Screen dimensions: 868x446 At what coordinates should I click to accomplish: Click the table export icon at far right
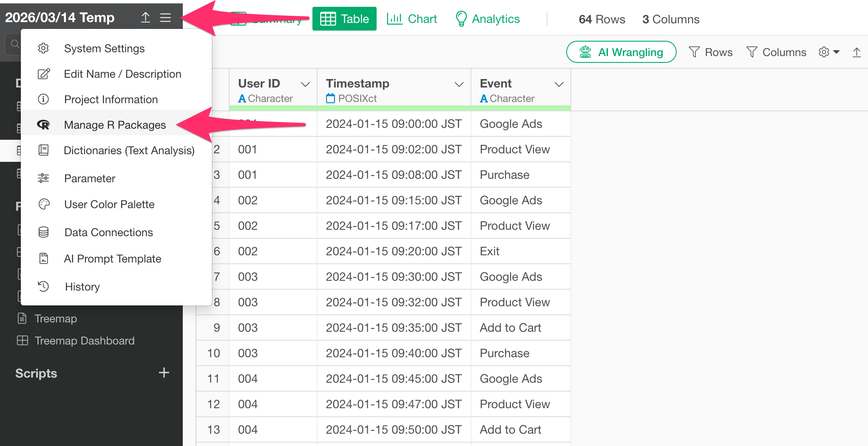point(857,52)
